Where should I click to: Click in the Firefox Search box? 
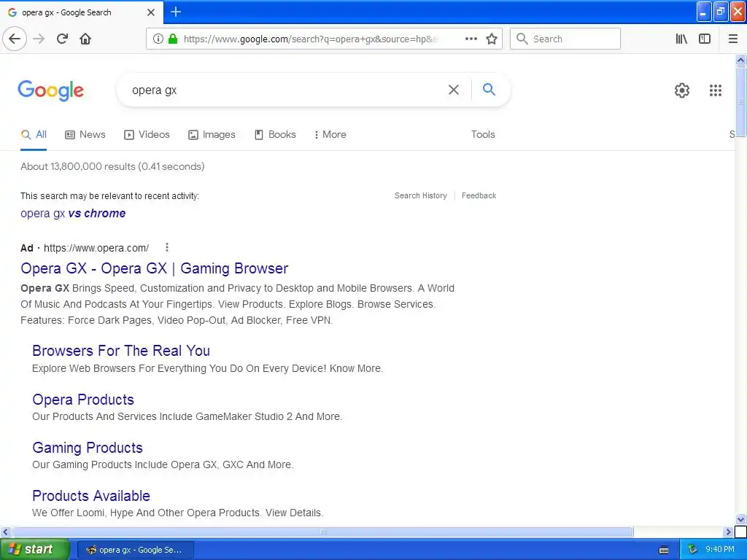pyautogui.click(x=565, y=39)
